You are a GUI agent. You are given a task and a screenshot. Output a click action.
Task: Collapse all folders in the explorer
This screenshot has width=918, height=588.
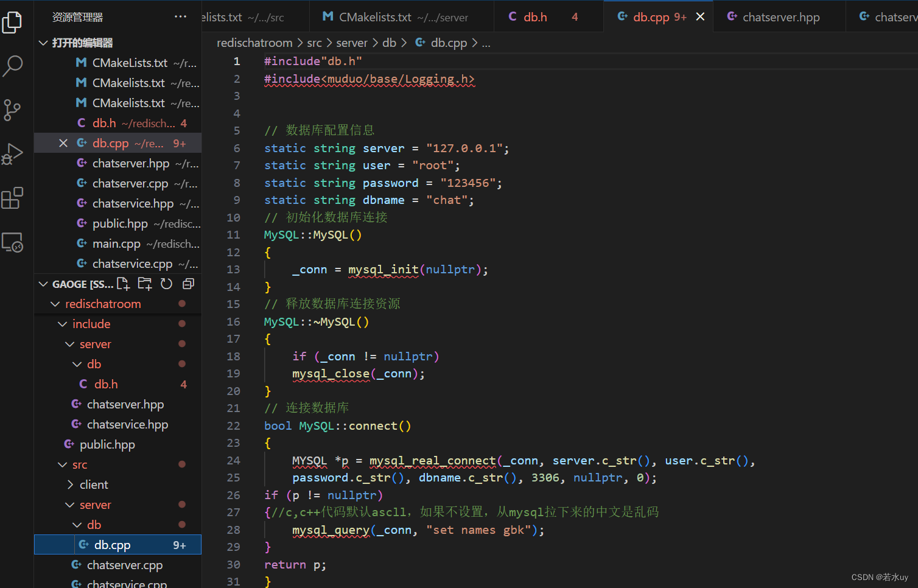(188, 284)
